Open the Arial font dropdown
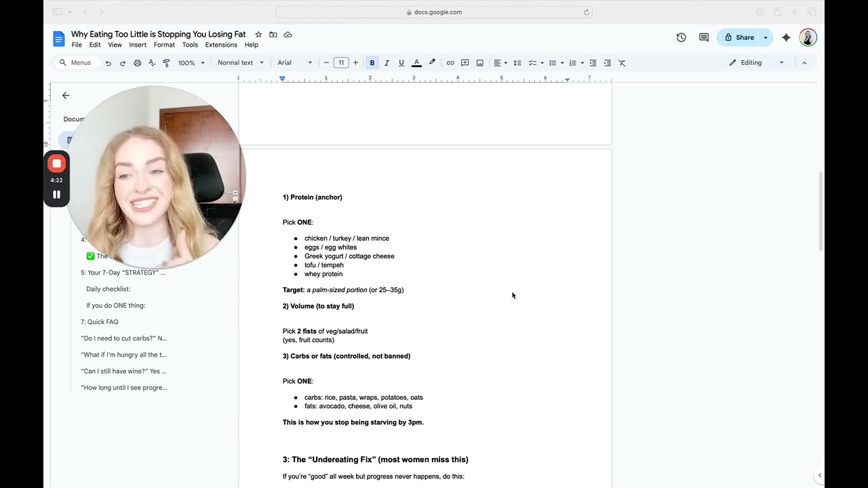The height and width of the screenshot is (488, 868). coord(295,63)
